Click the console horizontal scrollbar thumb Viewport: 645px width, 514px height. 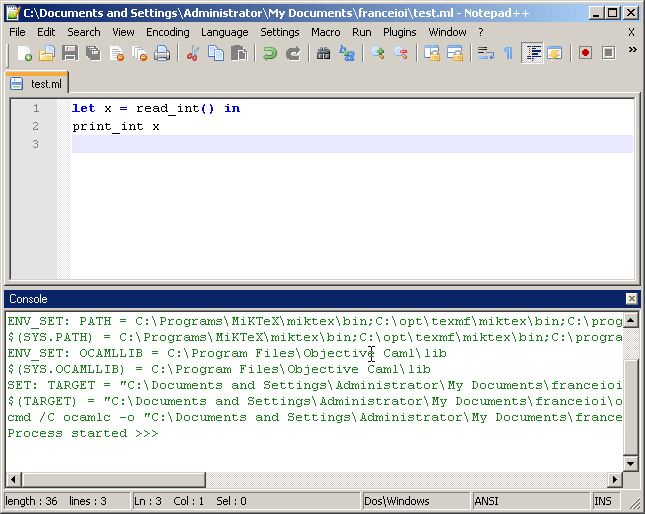[113, 479]
